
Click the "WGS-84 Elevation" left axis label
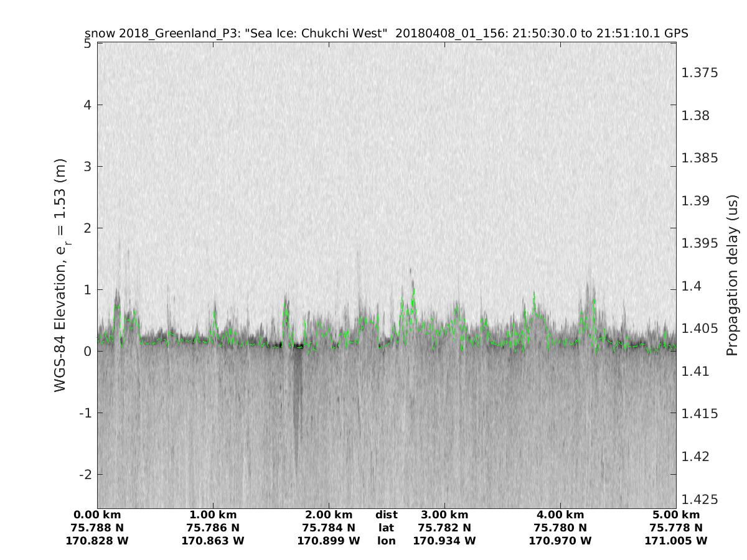tap(60, 275)
